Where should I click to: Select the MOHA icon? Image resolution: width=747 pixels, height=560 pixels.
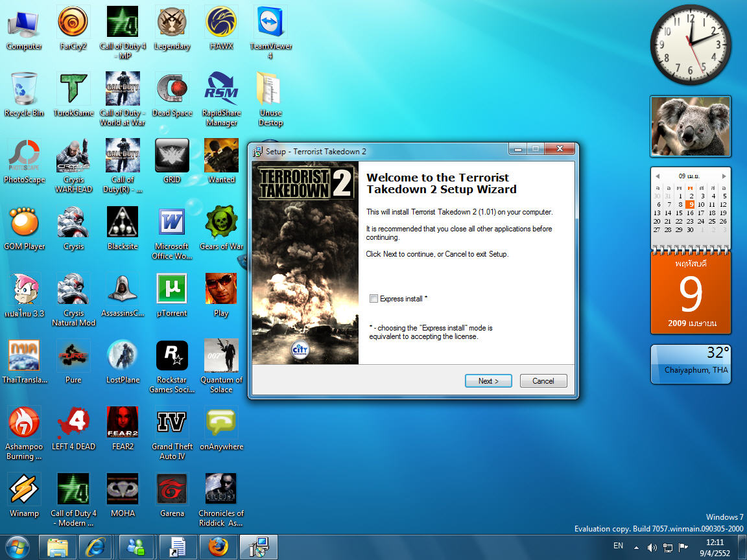point(123,495)
